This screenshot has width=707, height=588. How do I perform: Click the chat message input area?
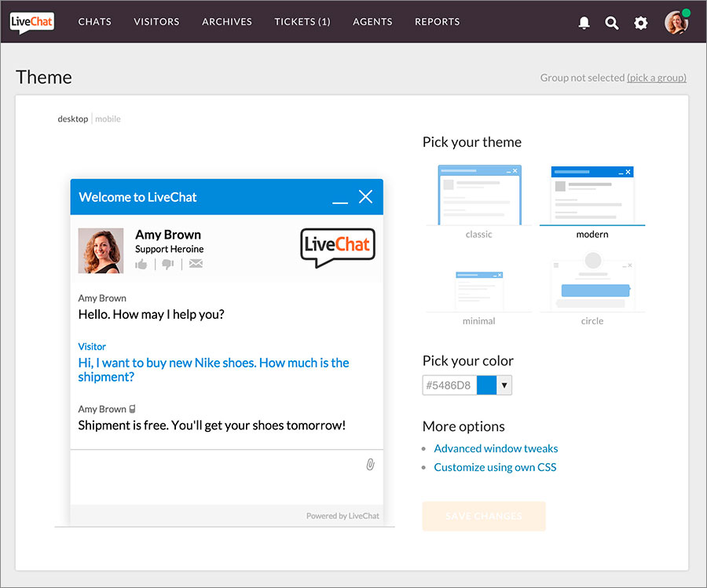tap(227, 477)
